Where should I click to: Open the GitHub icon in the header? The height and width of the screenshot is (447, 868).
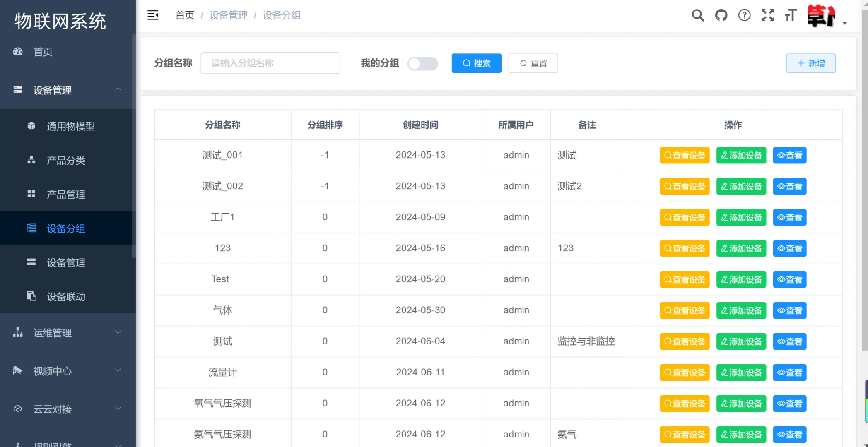click(x=721, y=15)
